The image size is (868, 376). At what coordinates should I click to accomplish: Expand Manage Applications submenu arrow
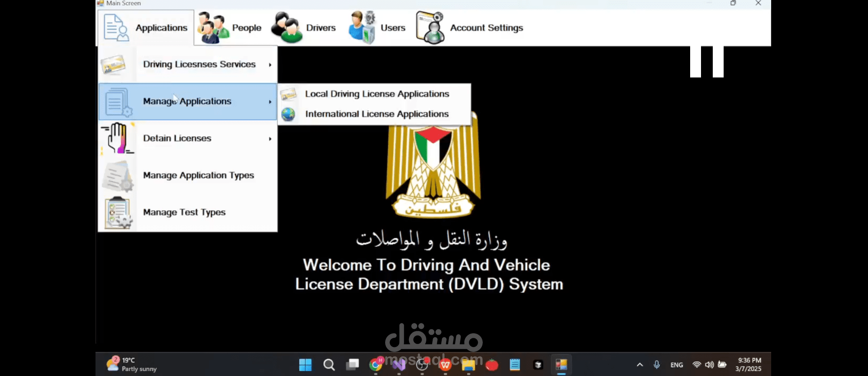tap(270, 102)
